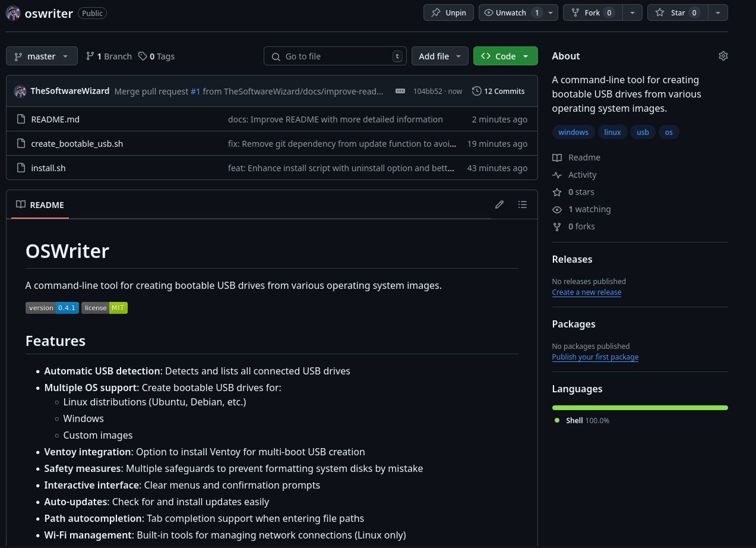The width and height of the screenshot is (756, 548).
Task: Open the master branch selector
Action: (42, 56)
